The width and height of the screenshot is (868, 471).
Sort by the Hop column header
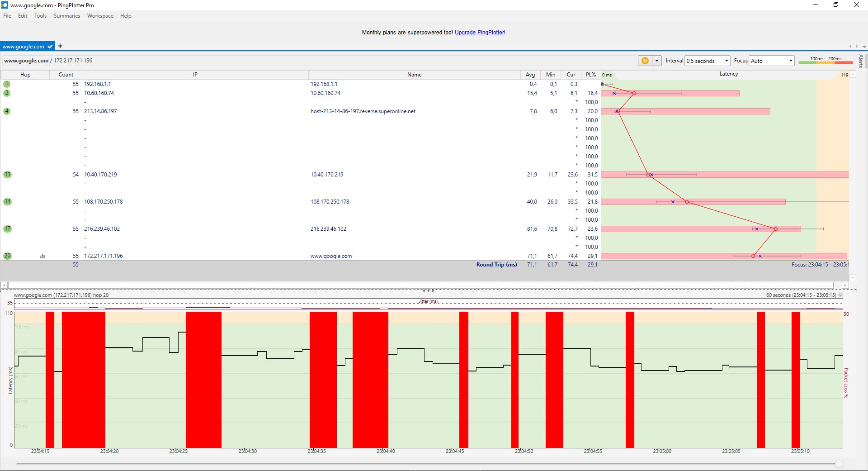25,75
